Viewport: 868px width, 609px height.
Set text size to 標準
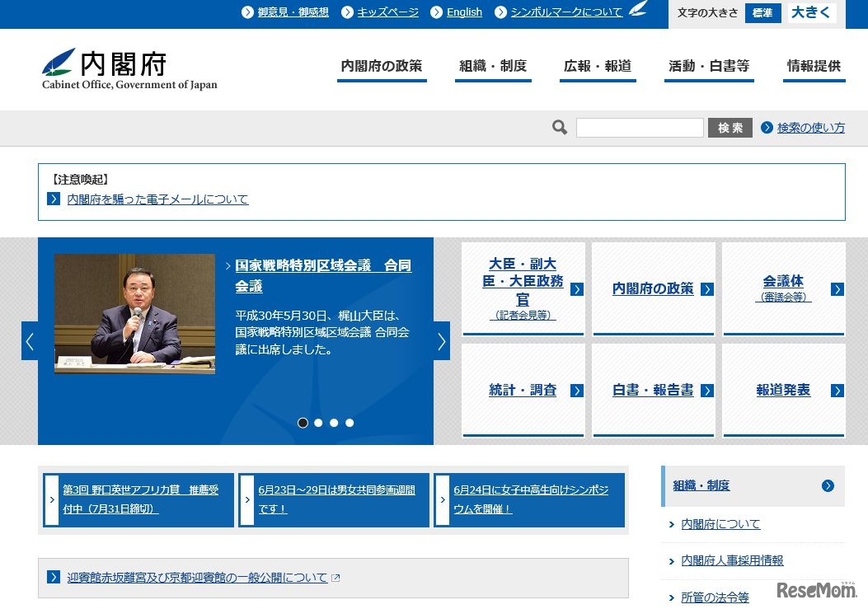(x=762, y=12)
